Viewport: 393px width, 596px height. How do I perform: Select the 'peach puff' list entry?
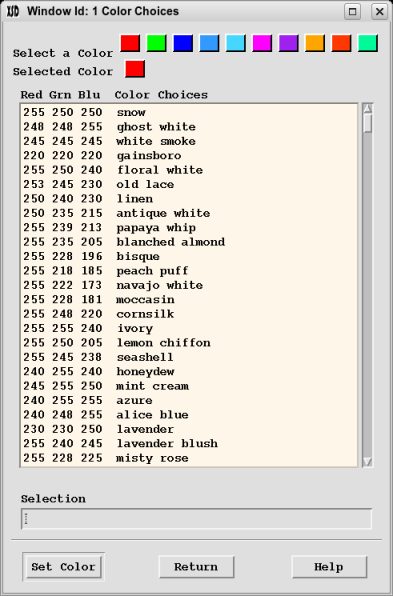[x=189, y=271]
